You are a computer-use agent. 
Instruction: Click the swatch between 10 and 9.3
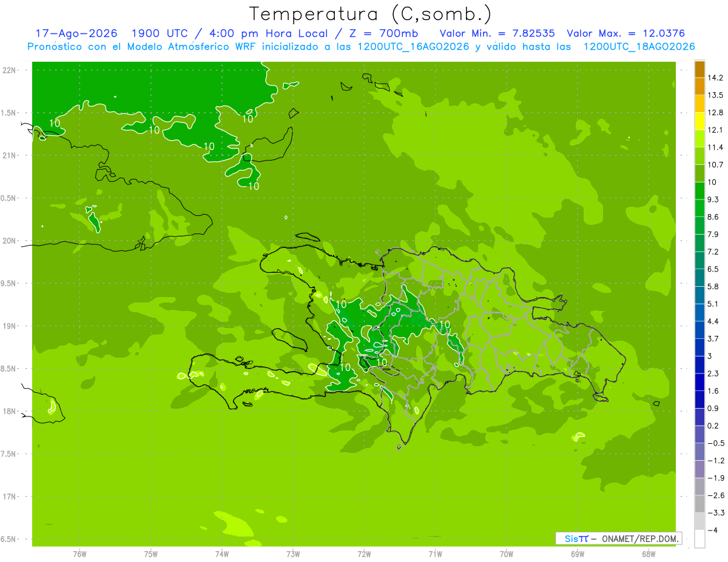point(699,190)
